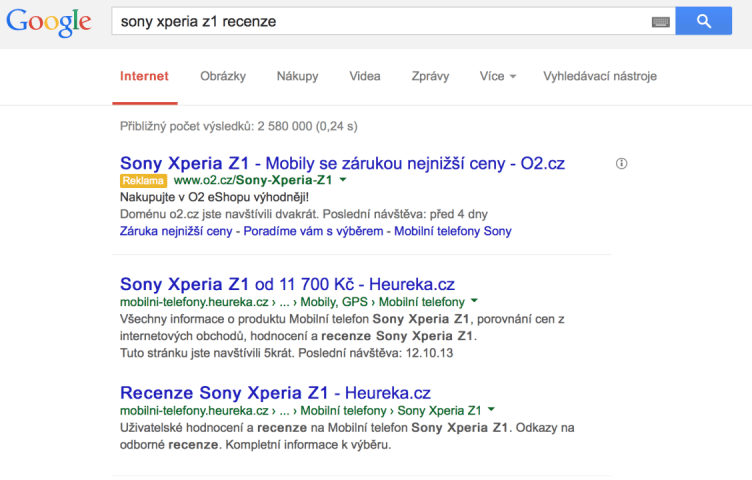Expand arrow after 'Mobilní telefony › Sony Xperia Z1'
This screenshot has height=480, width=752.
(491, 410)
